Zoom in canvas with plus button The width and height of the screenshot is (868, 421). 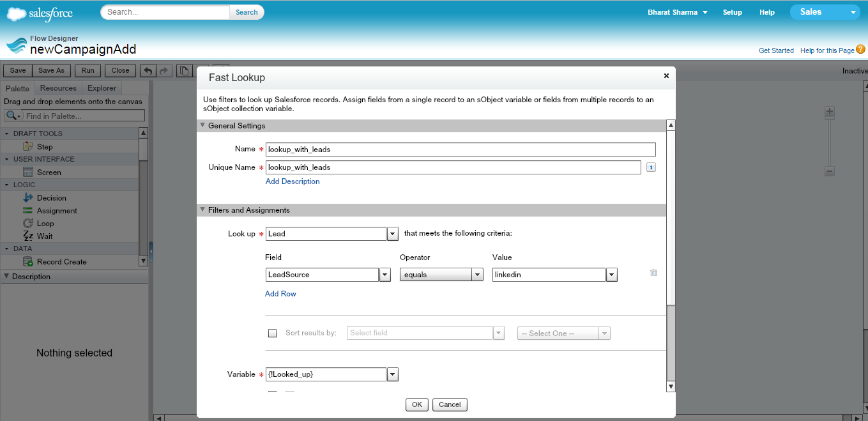(830, 112)
